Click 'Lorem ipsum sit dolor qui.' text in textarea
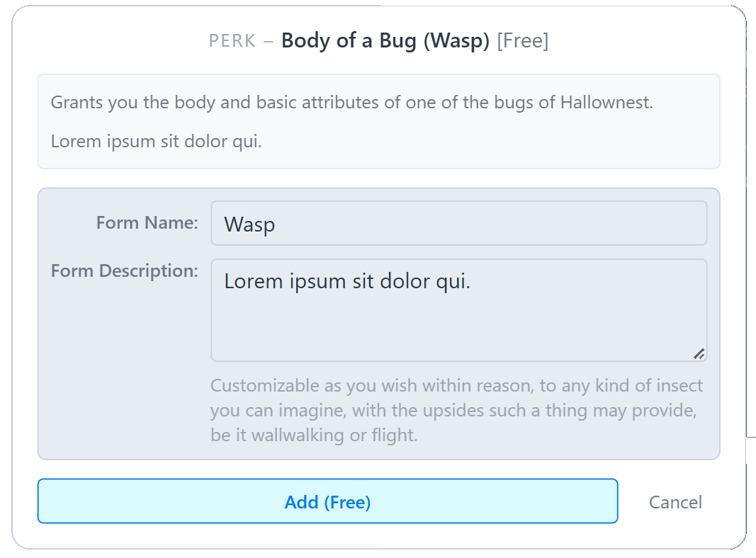The image size is (756, 558). pyautogui.click(x=347, y=281)
